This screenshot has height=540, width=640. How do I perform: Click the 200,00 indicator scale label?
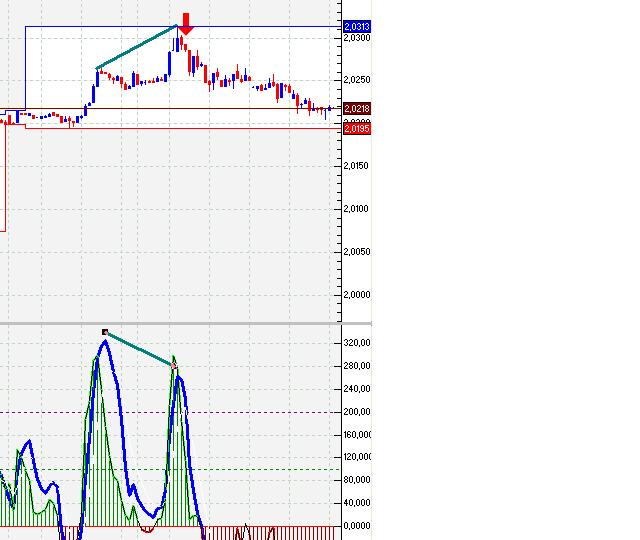click(357, 412)
